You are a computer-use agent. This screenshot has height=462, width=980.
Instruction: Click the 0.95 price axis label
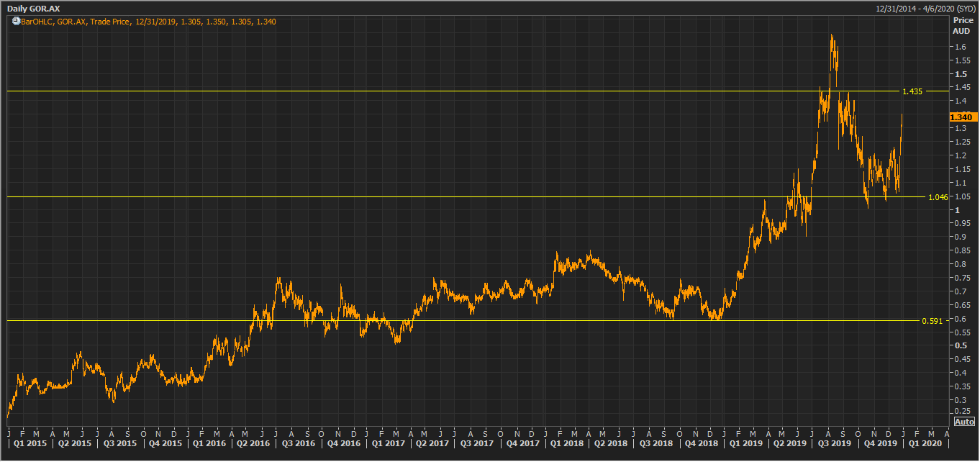click(963, 223)
